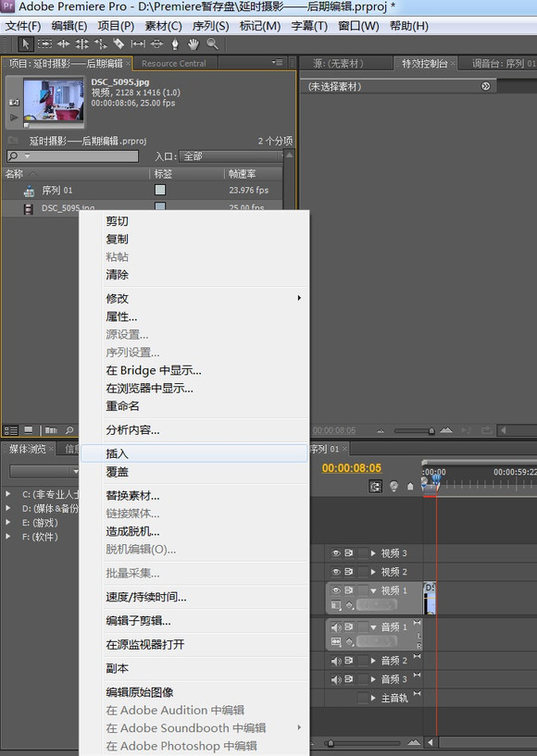The image size is (537, 756).
Task: Expand the C: drive in media browser
Action: click(7, 494)
